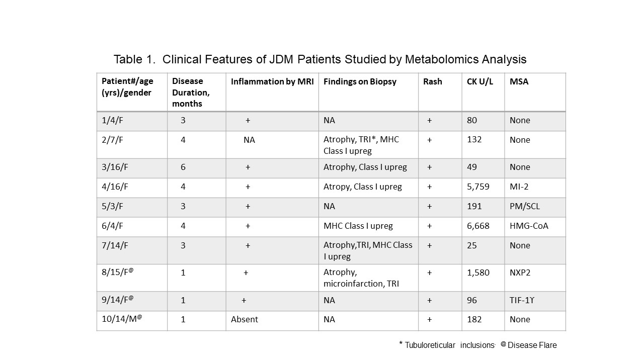Viewport: 644px width, 362px height.
Task: Click the patient cell "1/4/F"
Action: 112,121
